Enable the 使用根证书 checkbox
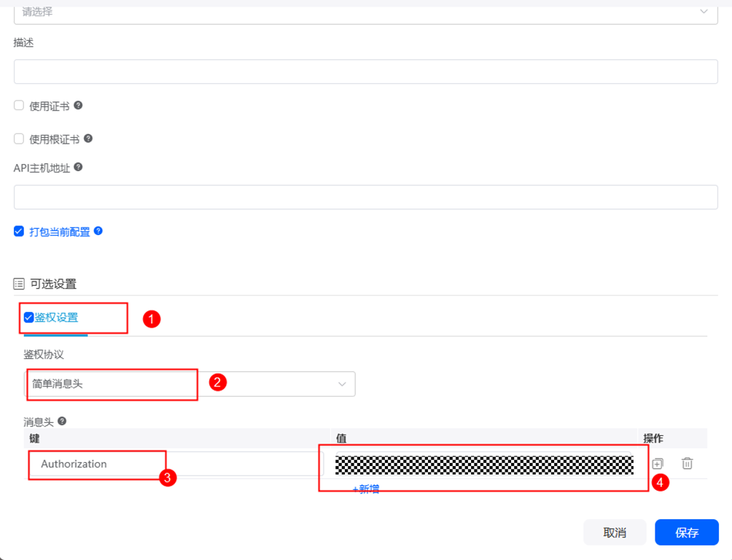The width and height of the screenshot is (732, 560). click(x=19, y=139)
